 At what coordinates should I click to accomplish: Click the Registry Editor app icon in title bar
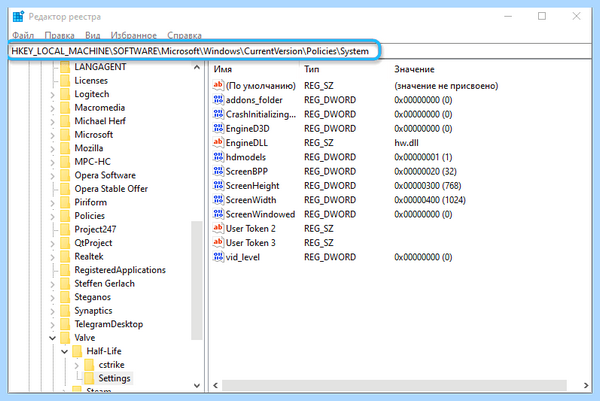[x=18, y=17]
